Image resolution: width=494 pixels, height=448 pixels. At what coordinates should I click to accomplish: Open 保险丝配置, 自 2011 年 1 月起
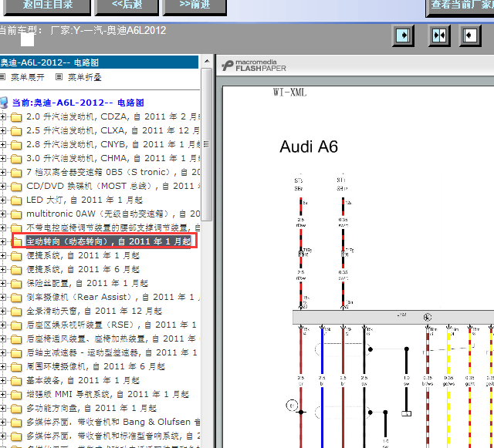point(87,283)
